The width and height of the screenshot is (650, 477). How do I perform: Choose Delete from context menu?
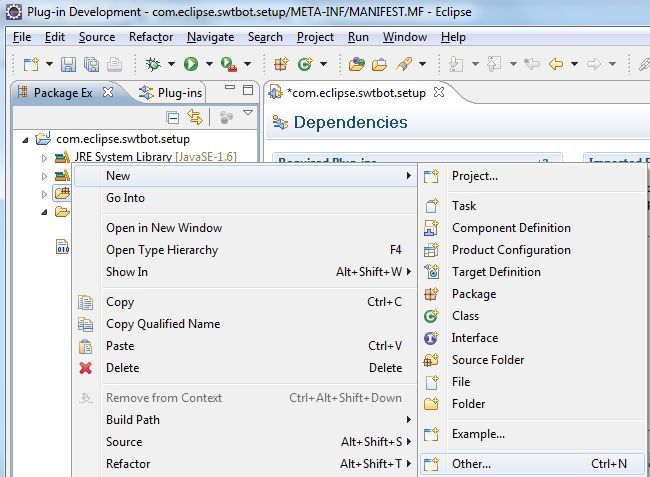point(245,368)
